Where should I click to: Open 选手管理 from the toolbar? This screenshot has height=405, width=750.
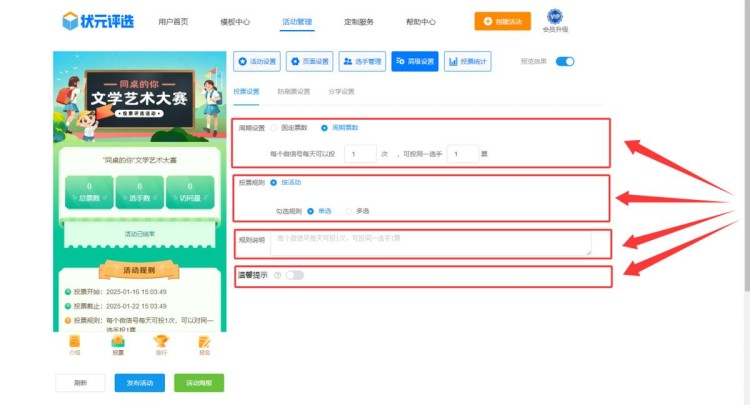[x=362, y=61]
